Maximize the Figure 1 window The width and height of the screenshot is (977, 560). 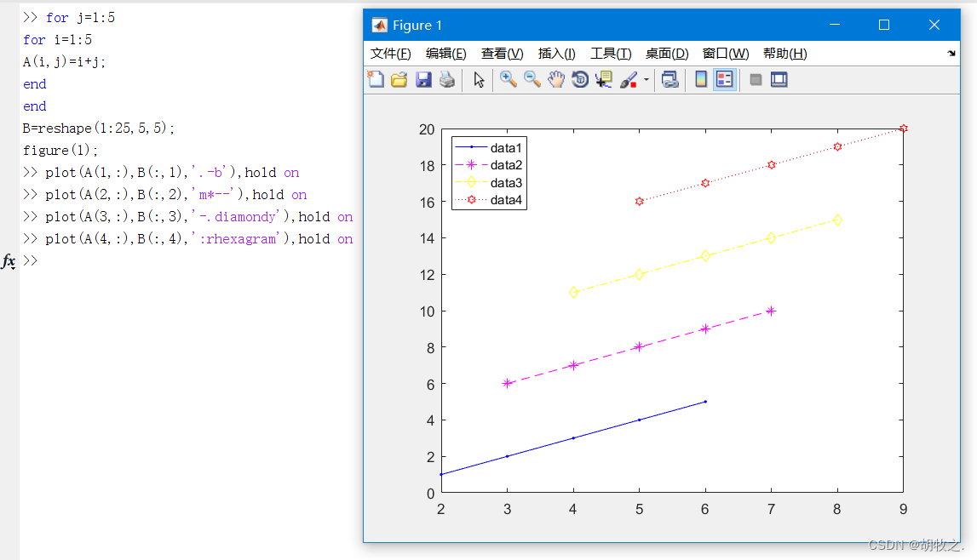click(884, 25)
